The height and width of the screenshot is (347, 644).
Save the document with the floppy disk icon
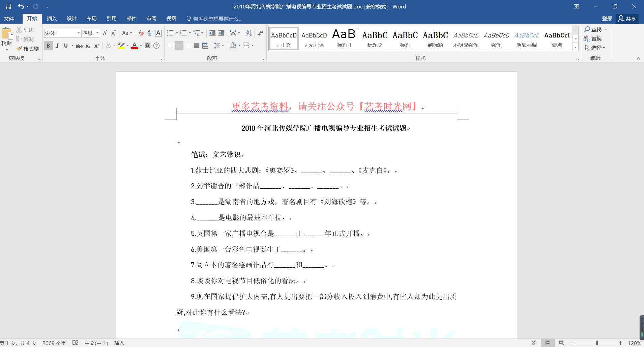coord(8,6)
